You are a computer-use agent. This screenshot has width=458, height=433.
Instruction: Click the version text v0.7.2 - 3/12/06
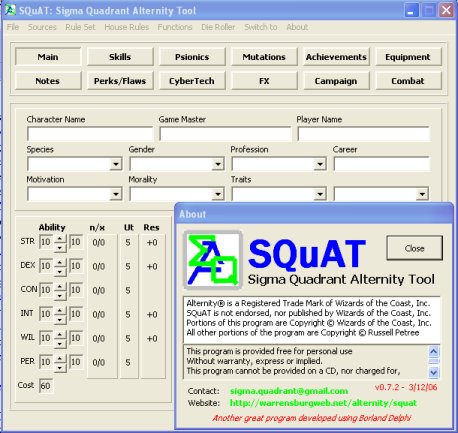click(x=406, y=387)
